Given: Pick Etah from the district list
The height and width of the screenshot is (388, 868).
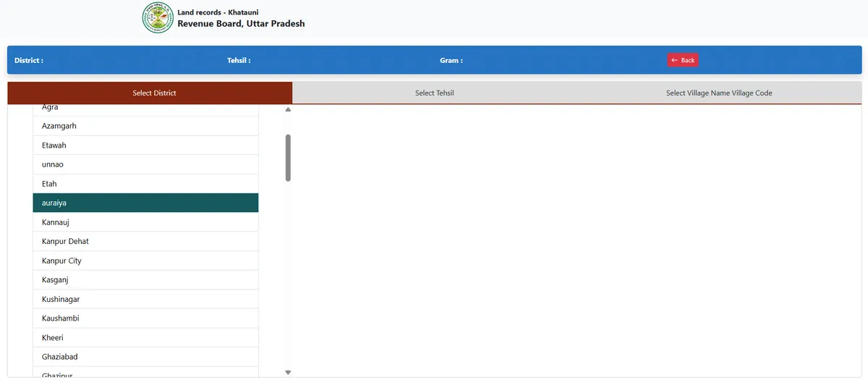Looking at the screenshot, I should (145, 184).
